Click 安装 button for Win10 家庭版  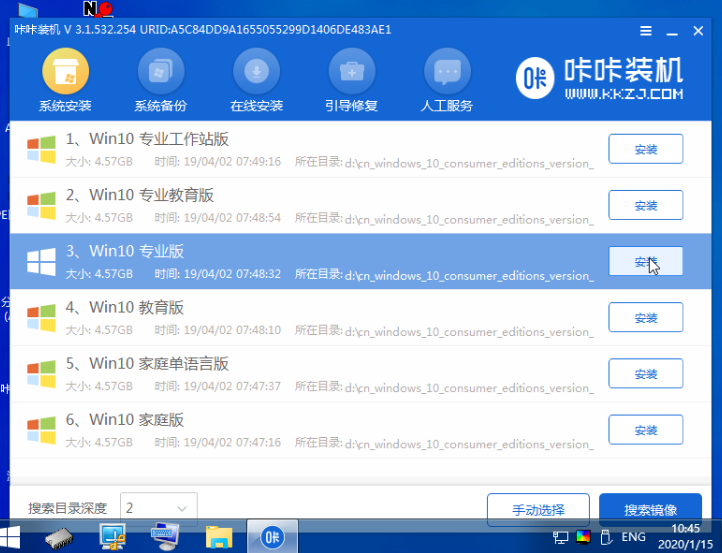click(x=645, y=430)
